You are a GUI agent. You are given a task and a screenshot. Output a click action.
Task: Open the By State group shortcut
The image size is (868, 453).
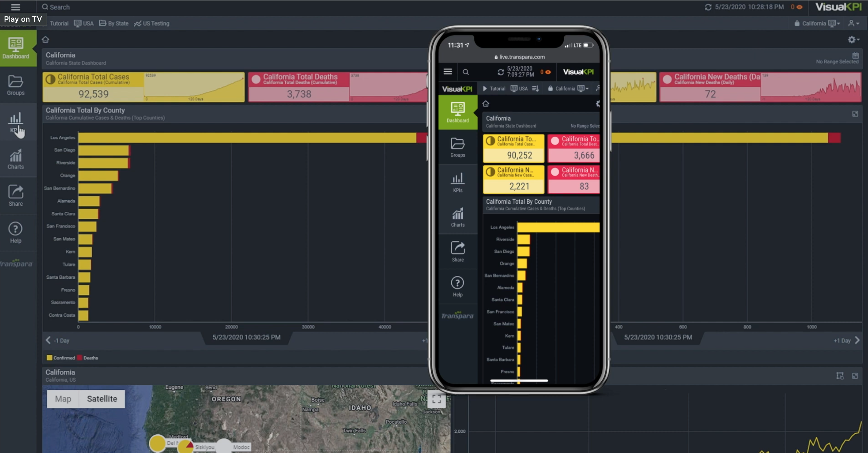coord(114,23)
